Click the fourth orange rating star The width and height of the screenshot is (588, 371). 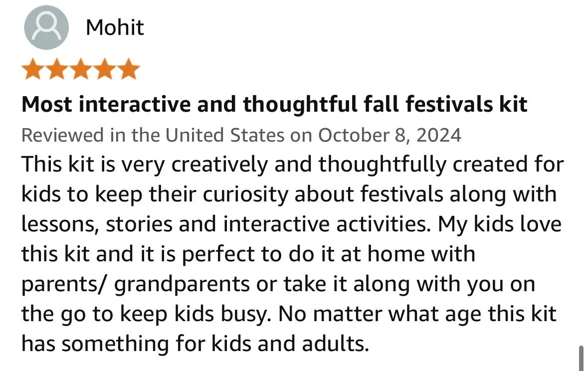tap(105, 69)
